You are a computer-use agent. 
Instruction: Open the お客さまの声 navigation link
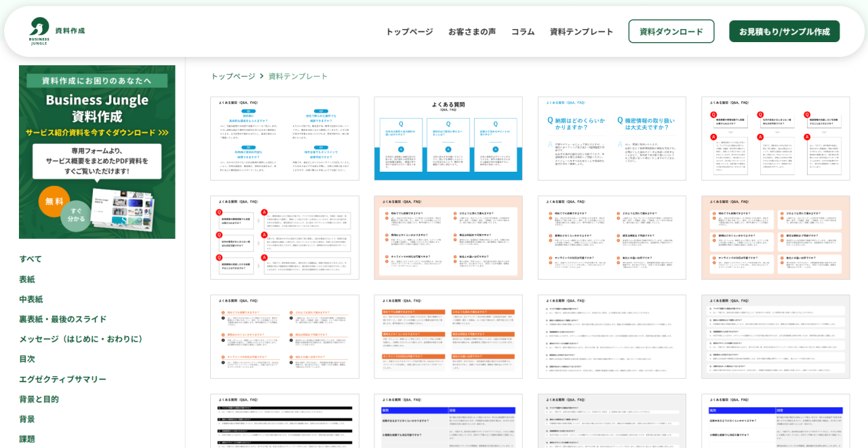click(x=471, y=31)
